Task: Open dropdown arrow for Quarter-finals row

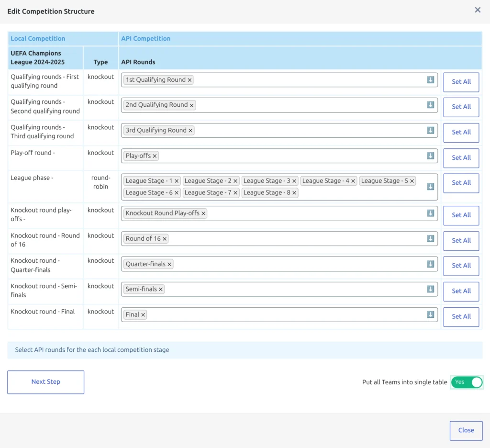Action: pos(430,264)
